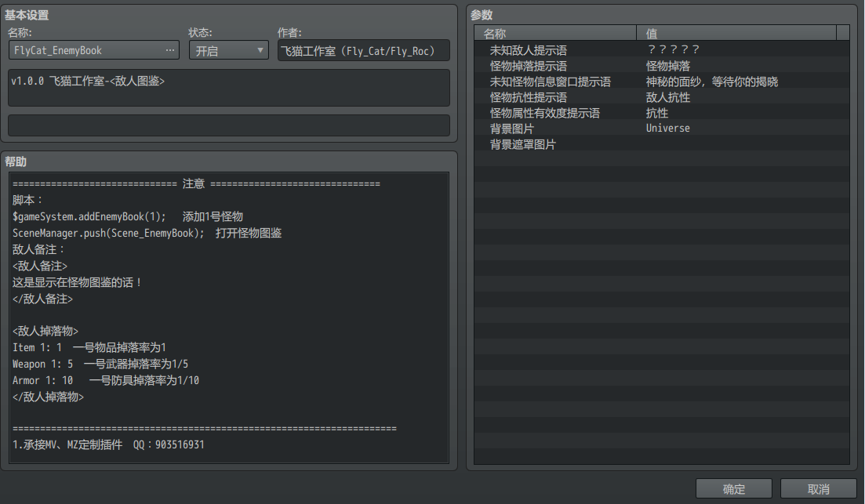Viewport: 865px width, 504px height.
Task: Click the 这是显示在怪物图鉴的话！ help line
Action: (x=78, y=282)
